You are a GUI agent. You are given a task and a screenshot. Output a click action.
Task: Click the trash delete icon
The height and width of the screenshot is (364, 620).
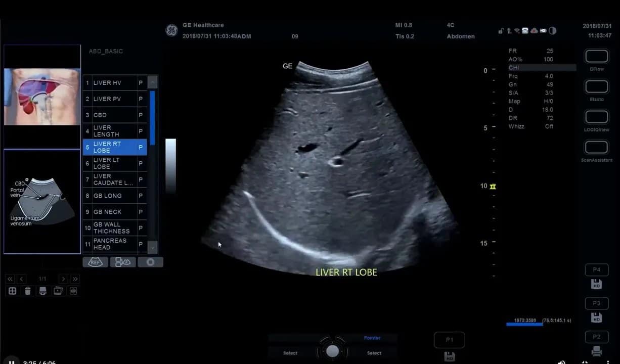(28, 291)
